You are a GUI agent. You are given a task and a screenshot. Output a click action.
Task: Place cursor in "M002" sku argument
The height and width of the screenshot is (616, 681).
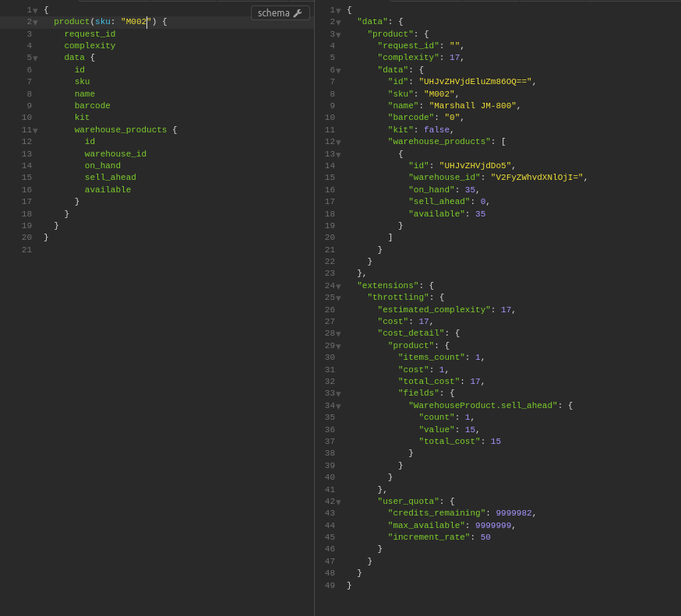tap(138, 22)
